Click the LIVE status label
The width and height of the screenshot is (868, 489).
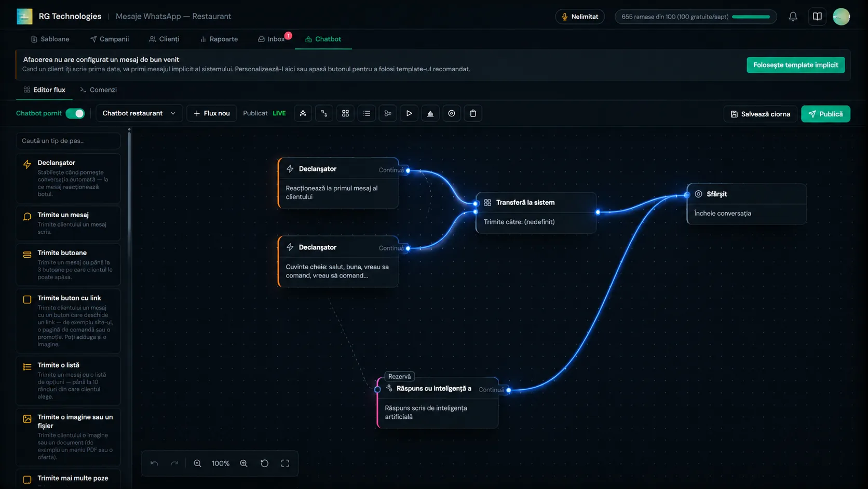(279, 113)
